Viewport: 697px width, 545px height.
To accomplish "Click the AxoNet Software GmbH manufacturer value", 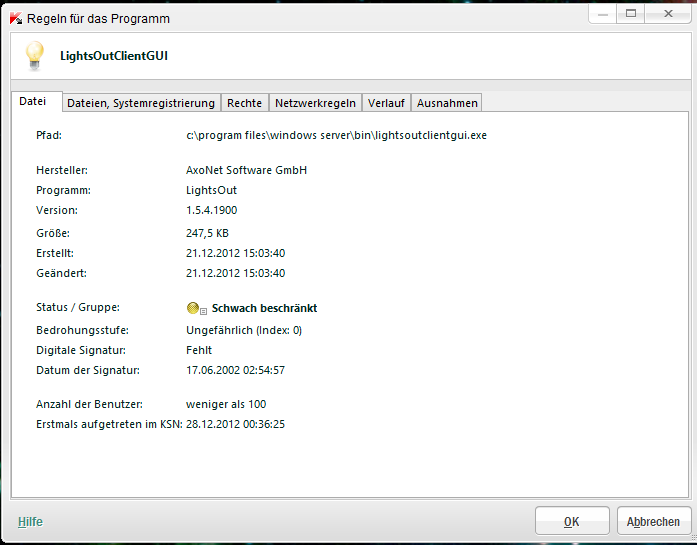I will 246,170.
